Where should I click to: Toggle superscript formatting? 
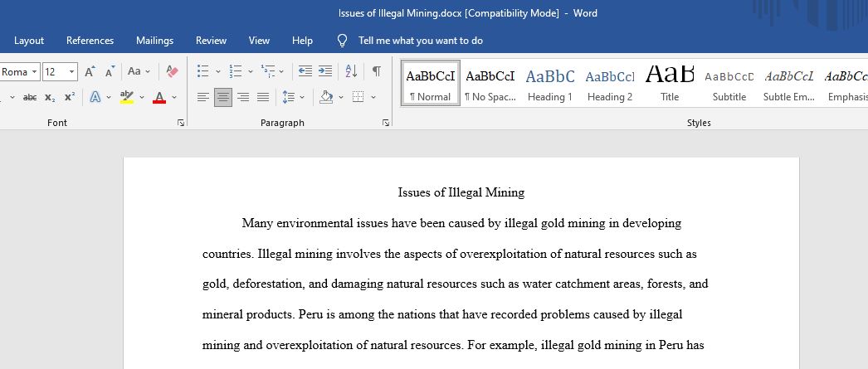[x=70, y=97]
